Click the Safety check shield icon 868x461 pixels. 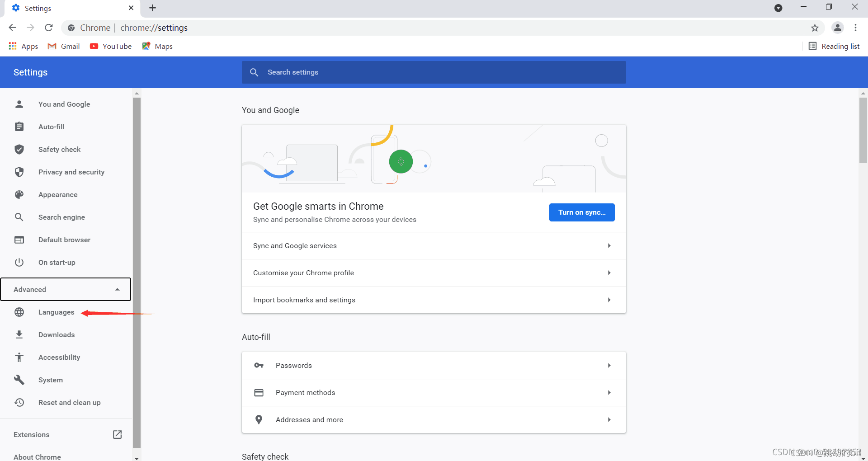pyautogui.click(x=19, y=149)
